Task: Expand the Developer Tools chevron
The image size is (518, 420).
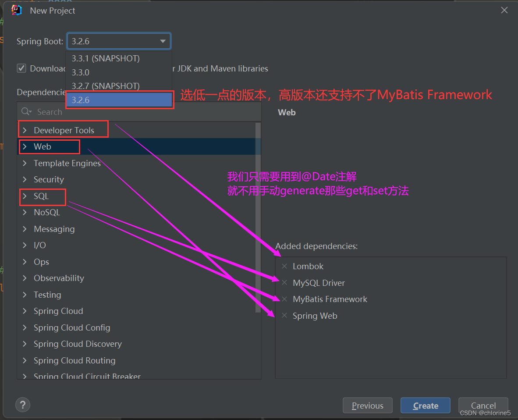Action: click(x=25, y=130)
